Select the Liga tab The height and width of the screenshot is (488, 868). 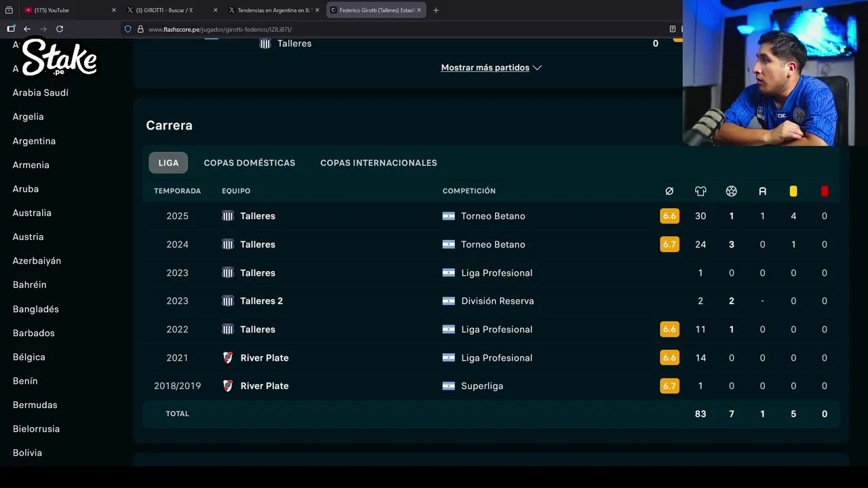tap(168, 163)
